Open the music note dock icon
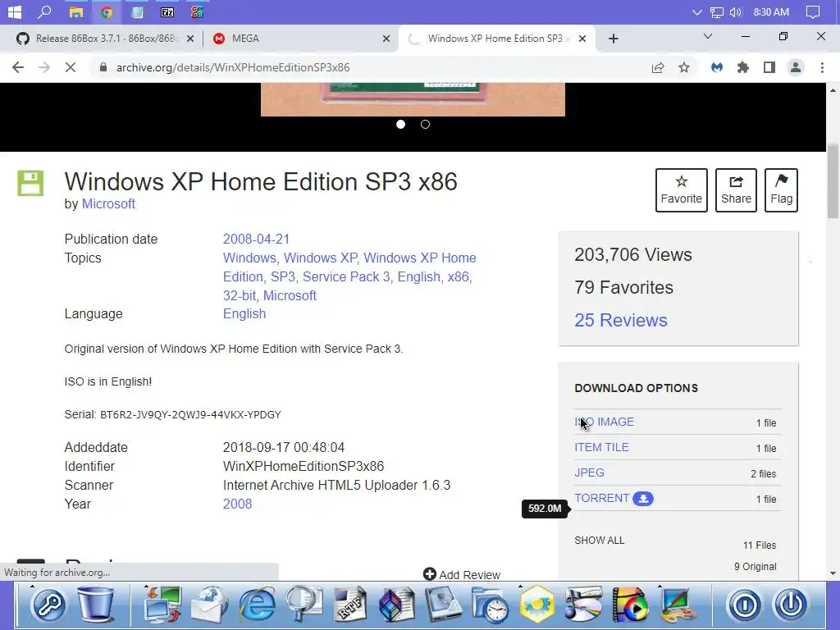Viewport: 840px width, 630px height. (x=583, y=605)
